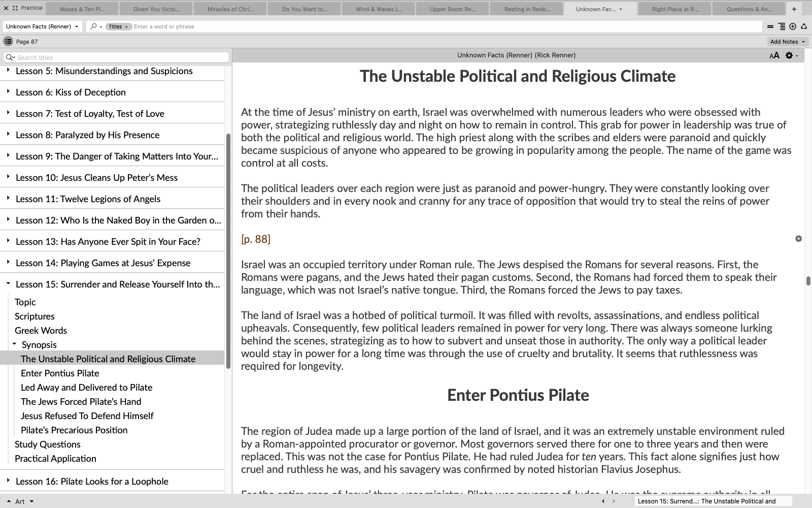Image resolution: width=812 pixels, height=508 pixels.
Task: Click the plus marker beside p. 88
Action: [798, 239]
